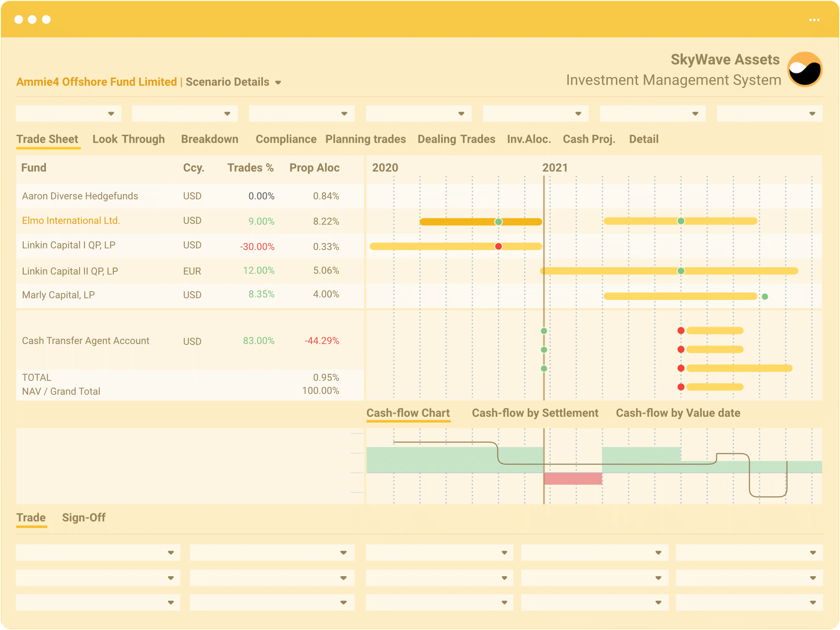Click top green dot on 2021 line
This screenshot has height=630, width=840.
click(544, 331)
